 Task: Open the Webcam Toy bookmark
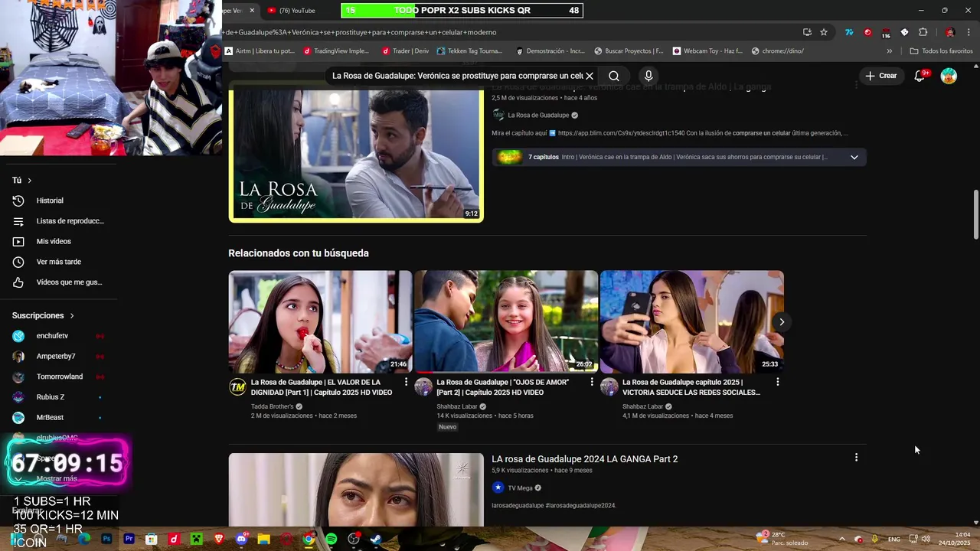tap(707, 51)
